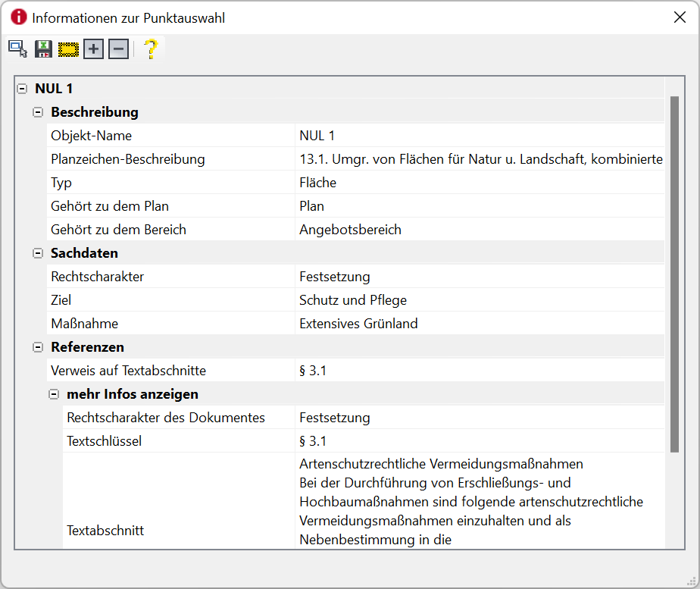Screen dimensions: 700x589
Task: Open help via the yellow question mark
Action: [x=151, y=49]
